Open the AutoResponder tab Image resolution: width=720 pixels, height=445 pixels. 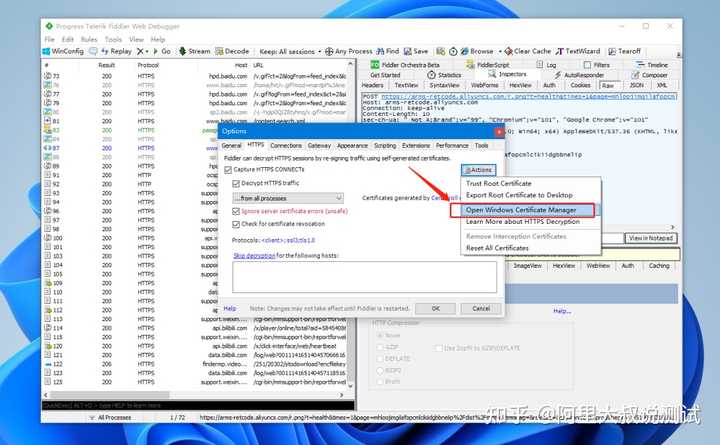tap(579, 75)
